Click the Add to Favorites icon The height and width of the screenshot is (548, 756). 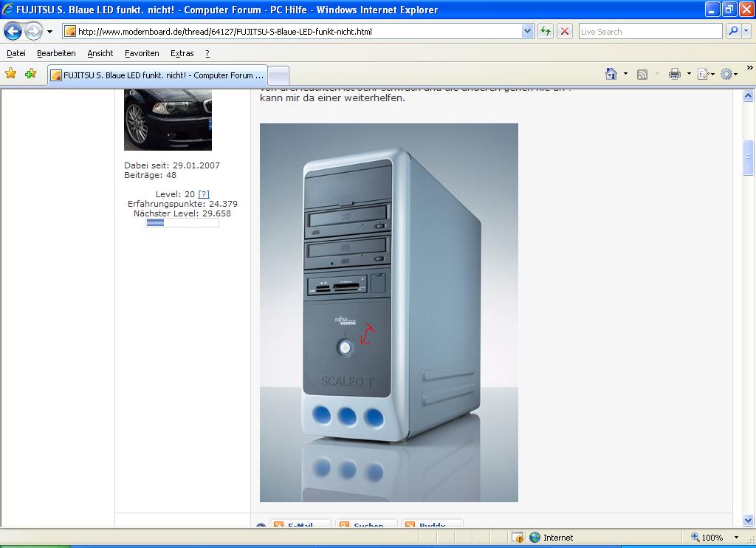(30, 74)
